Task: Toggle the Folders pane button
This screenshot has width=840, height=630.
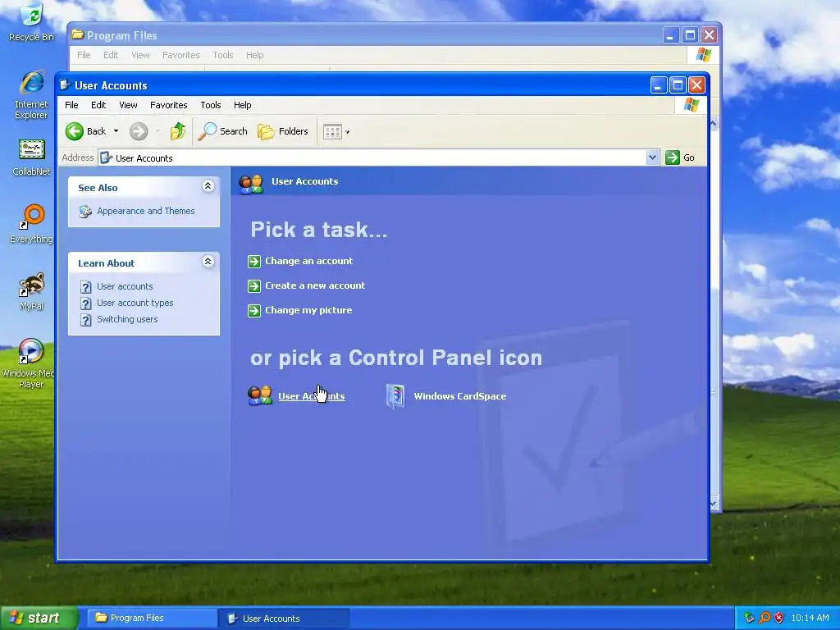Action: coord(283,131)
